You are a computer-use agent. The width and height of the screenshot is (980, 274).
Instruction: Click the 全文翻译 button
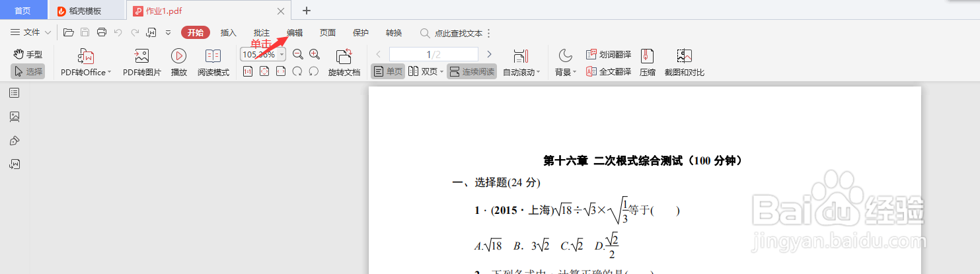[x=609, y=71]
